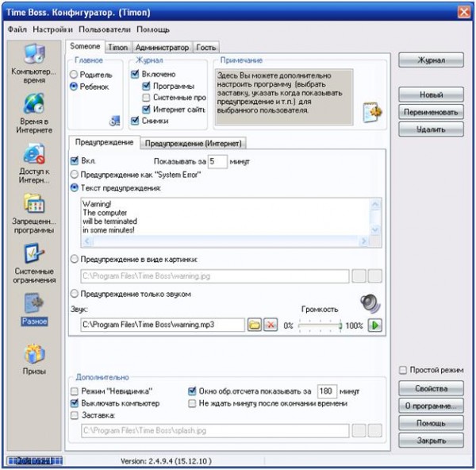476x470 pixels.
Task: Toggle the Интернет сайты checkbox
Action: [146, 109]
